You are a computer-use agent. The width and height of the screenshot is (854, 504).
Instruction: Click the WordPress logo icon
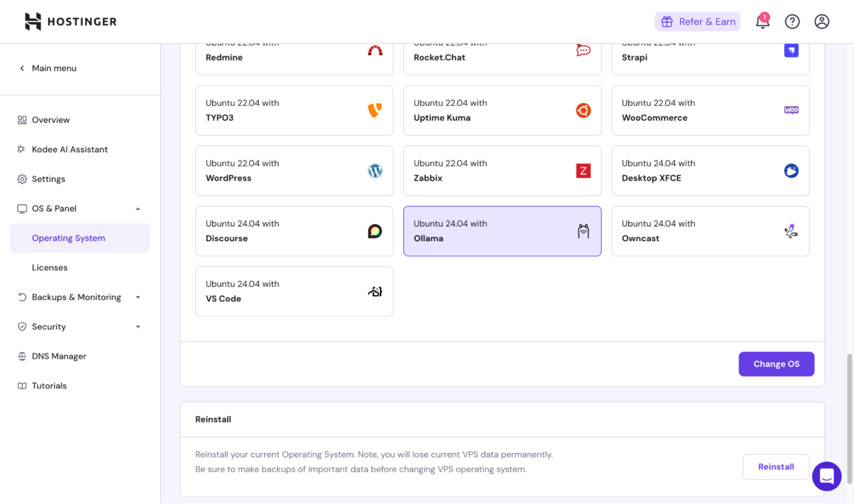click(375, 171)
